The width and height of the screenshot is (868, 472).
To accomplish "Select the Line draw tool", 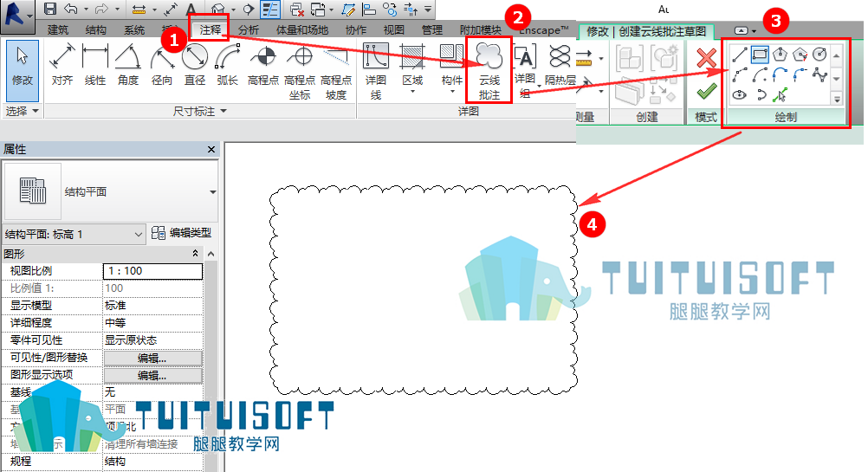I will 740,55.
